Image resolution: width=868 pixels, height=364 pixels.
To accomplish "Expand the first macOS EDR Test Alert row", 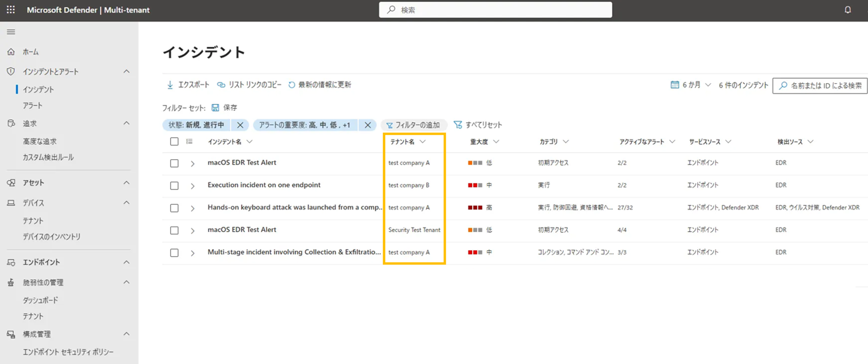I will tap(193, 163).
